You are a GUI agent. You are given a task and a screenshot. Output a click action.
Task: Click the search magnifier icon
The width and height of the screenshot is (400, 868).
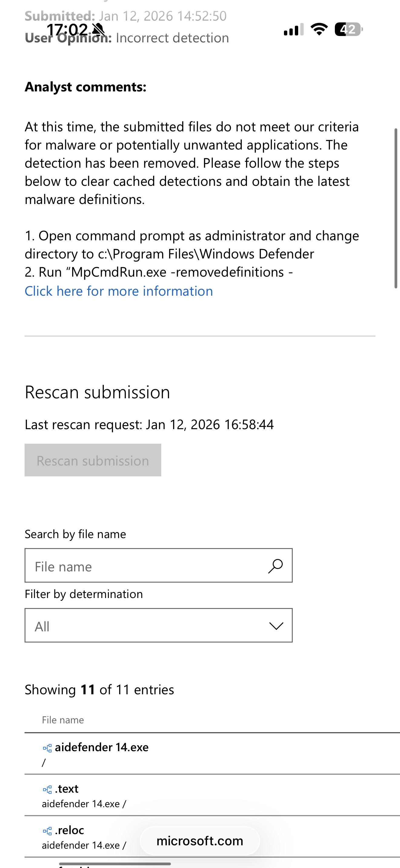coord(275,566)
